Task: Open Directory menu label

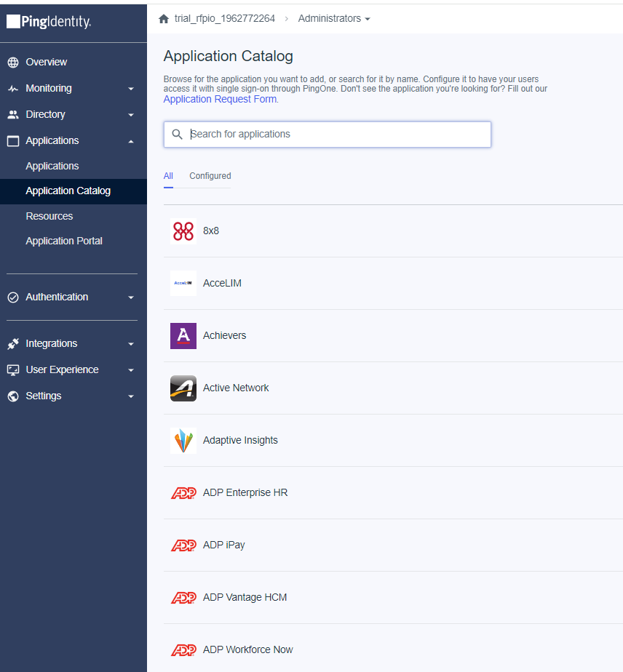Action: (x=45, y=114)
